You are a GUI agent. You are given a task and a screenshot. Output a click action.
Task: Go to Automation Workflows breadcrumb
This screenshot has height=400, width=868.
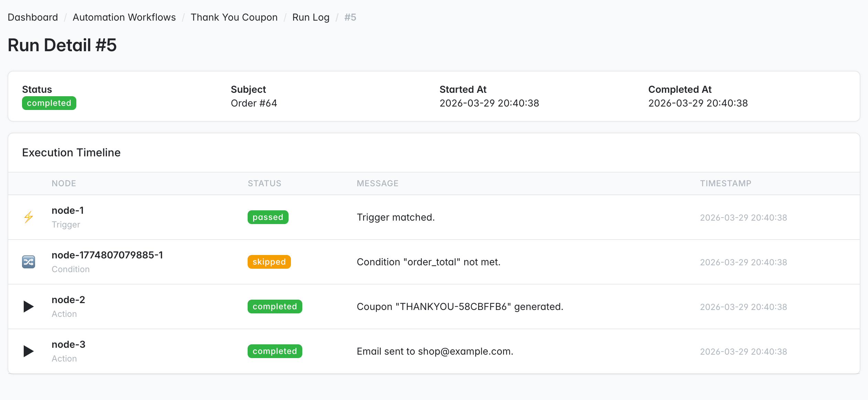pos(124,17)
